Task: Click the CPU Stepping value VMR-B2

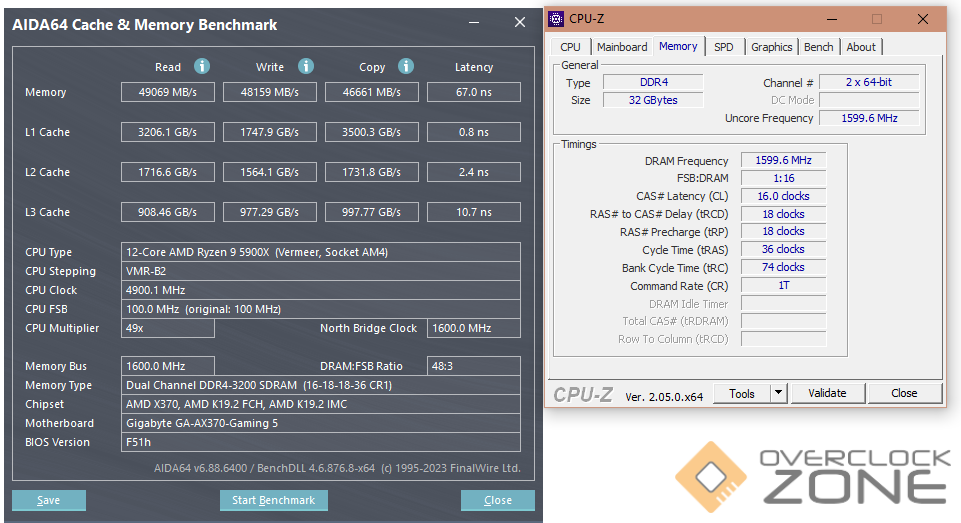Action: 321,271
